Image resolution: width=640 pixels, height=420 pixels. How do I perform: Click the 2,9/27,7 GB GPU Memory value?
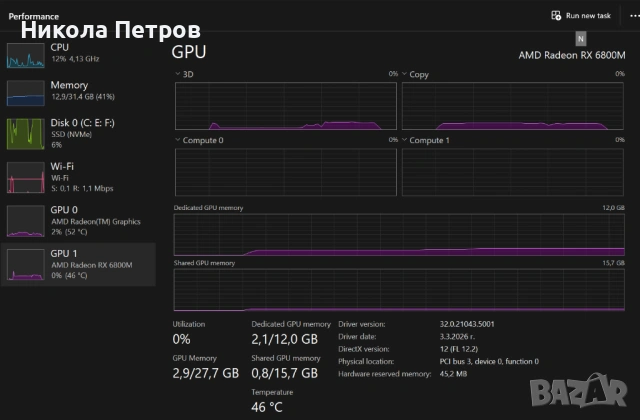pos(206,373)
